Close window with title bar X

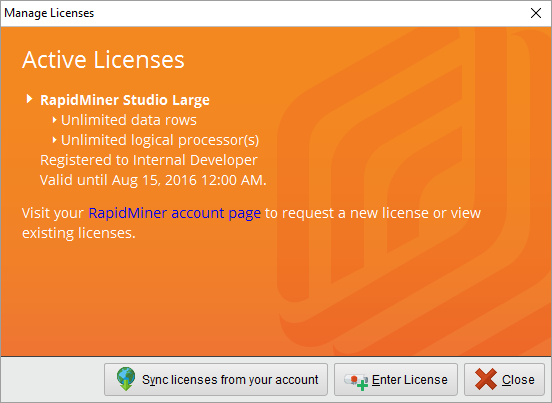536,13
